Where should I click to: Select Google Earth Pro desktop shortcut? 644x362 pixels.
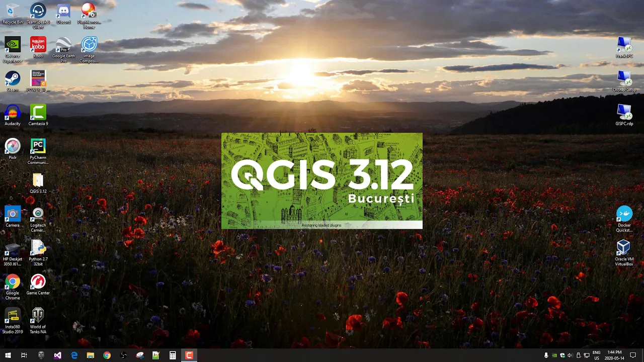[63, 49]
